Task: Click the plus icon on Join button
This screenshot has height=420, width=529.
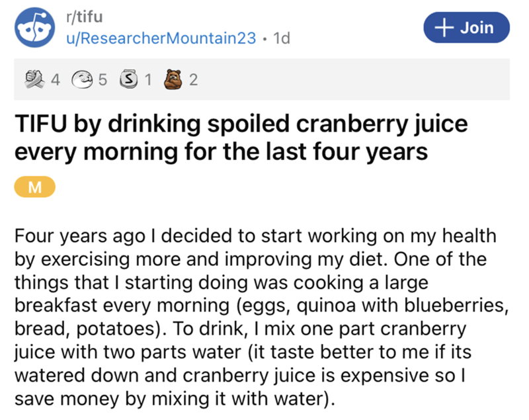Action: click(440, 27)
